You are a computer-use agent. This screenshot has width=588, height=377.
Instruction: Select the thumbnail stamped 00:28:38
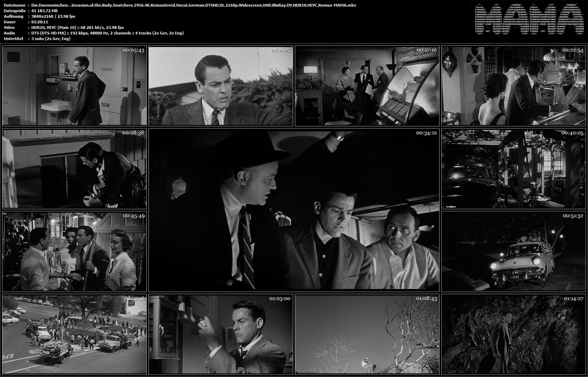click(74, 169)
